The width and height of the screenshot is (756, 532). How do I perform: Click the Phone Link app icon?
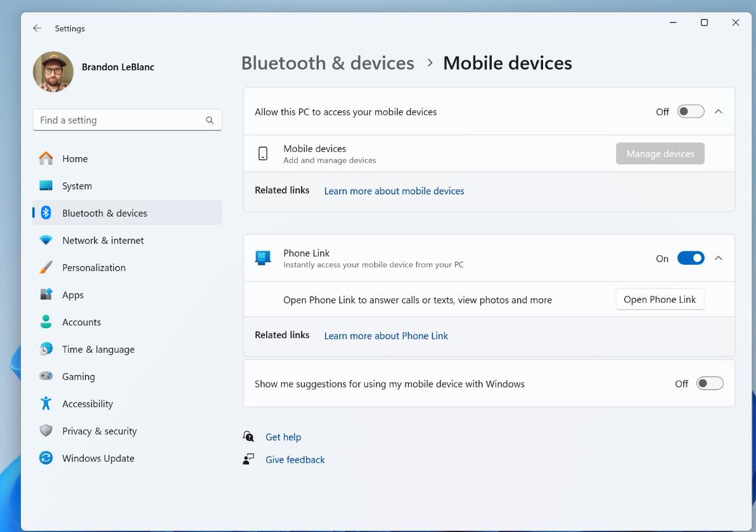(262, 258)
